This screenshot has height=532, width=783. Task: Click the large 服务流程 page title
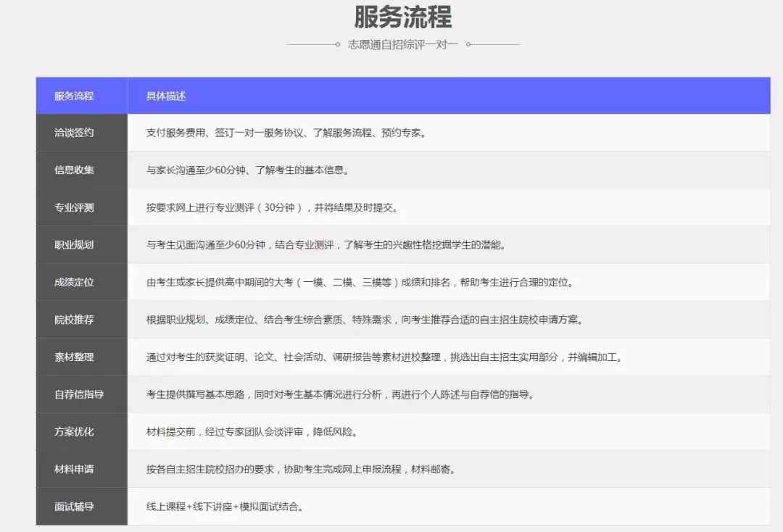point(402,17)
